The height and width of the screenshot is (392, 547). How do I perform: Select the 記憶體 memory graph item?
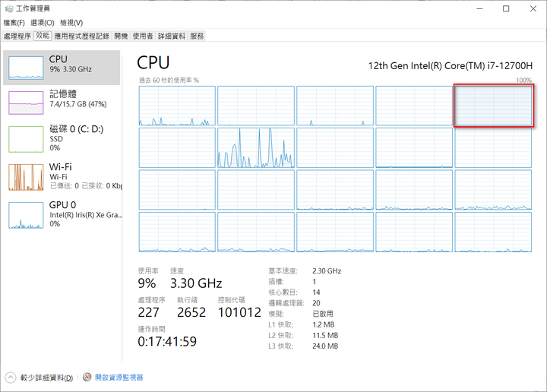62,103
